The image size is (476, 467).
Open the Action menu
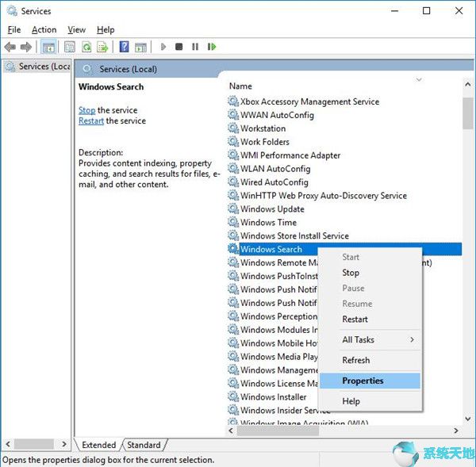44,29
